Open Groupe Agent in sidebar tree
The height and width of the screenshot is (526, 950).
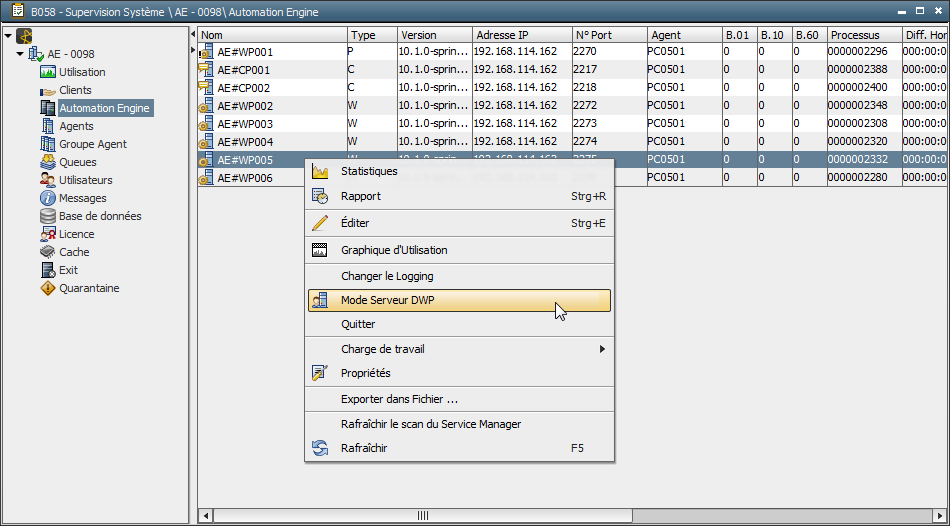click(x=92, y=144)
